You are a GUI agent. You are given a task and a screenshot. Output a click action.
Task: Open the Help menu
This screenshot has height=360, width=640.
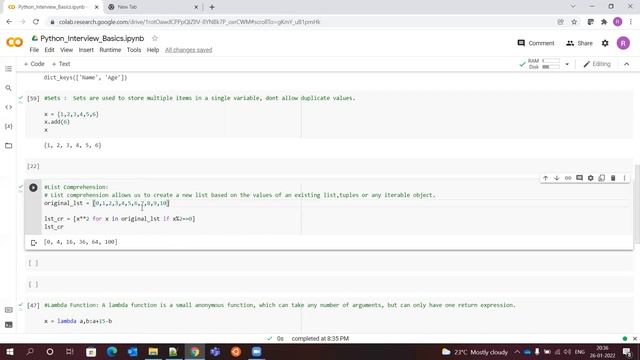(x=153, y=50)
